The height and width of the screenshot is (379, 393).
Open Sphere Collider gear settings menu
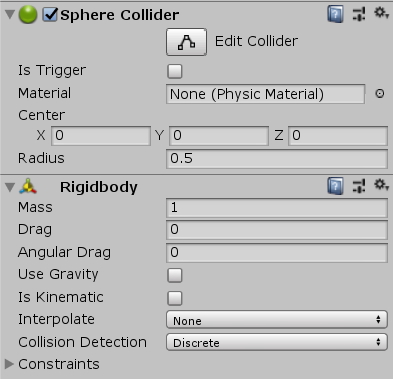pos(381,13)
